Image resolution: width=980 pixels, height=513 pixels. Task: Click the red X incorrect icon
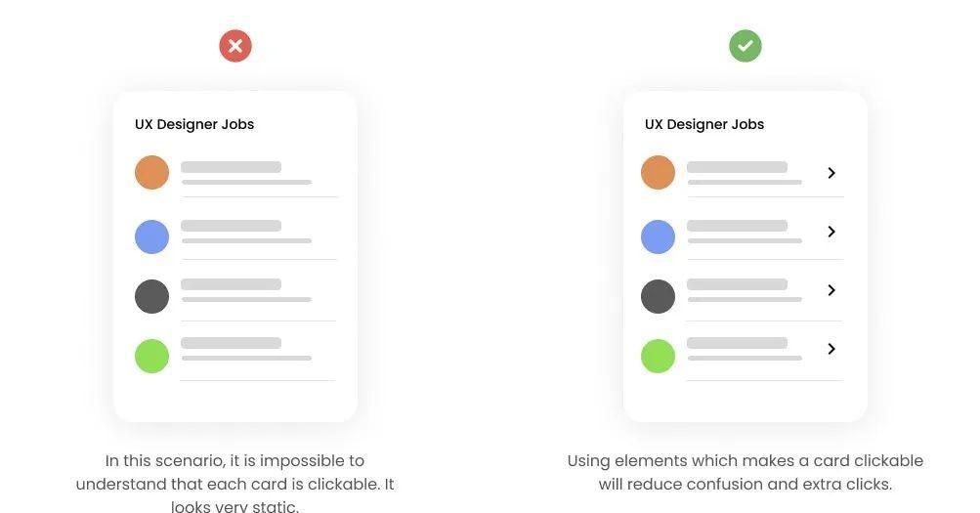click(235, 46)
